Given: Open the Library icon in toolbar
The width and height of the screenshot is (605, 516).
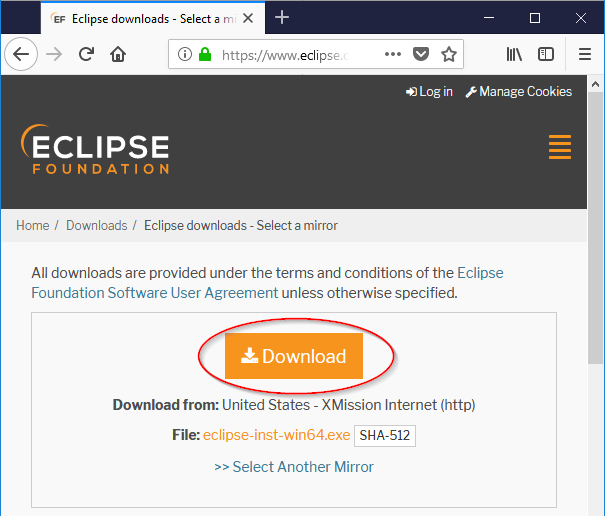Looking at the screenshot, I should click(515, 54).
